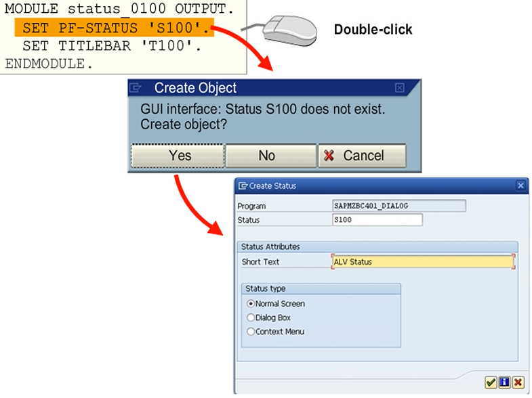Select the Normal Screen status type
Viewport: 532px width, 398px height.
pos(251,304)
